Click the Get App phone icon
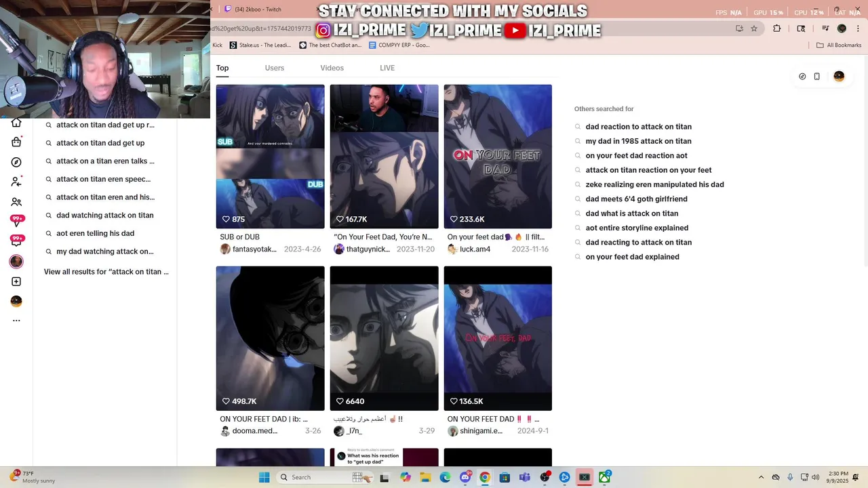This screenshot has height=488, width=868. pyautogui.click(x=816, y=77)
